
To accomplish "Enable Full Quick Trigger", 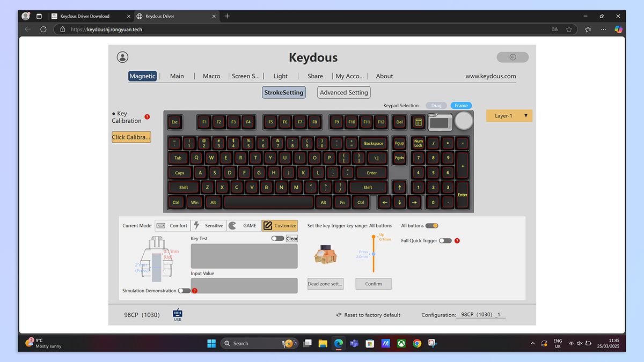I will [445, 240].
